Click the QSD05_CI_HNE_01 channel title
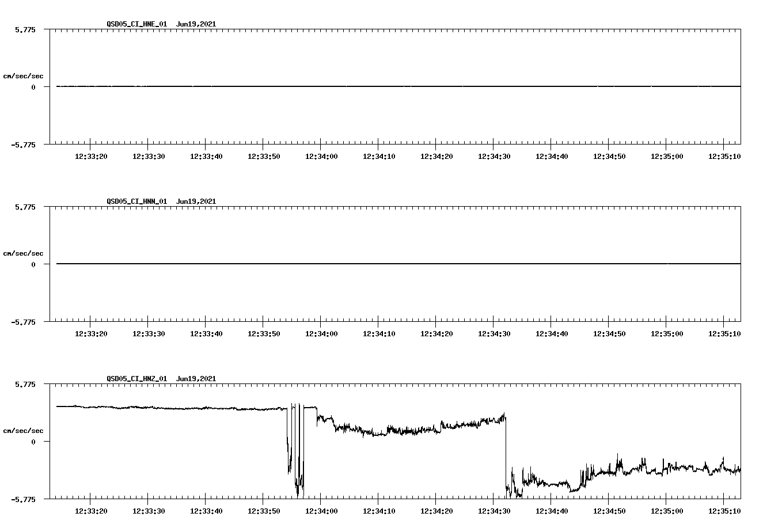The image size is (782, 532). 137,24
